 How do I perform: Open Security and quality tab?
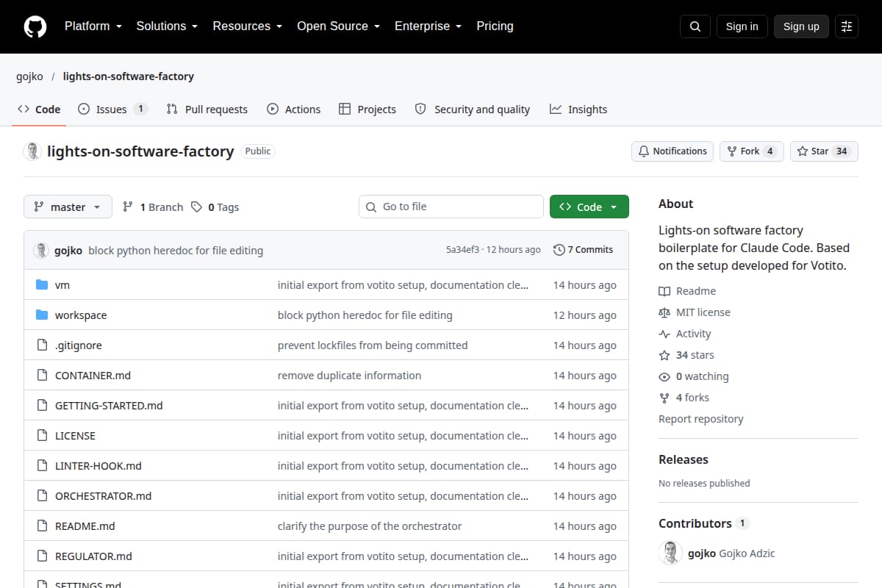coord(472,110)
